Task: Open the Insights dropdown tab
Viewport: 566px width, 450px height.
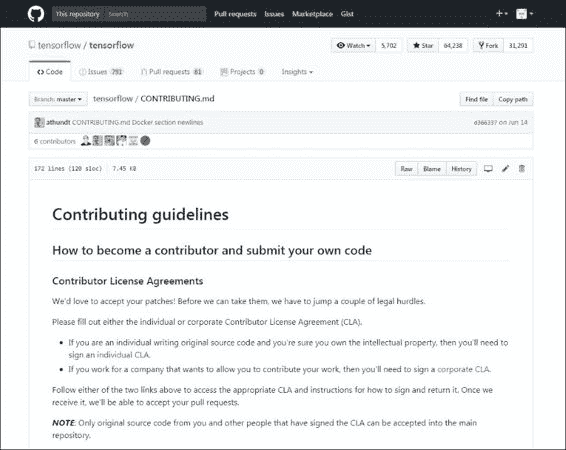Action: [297, 72]
